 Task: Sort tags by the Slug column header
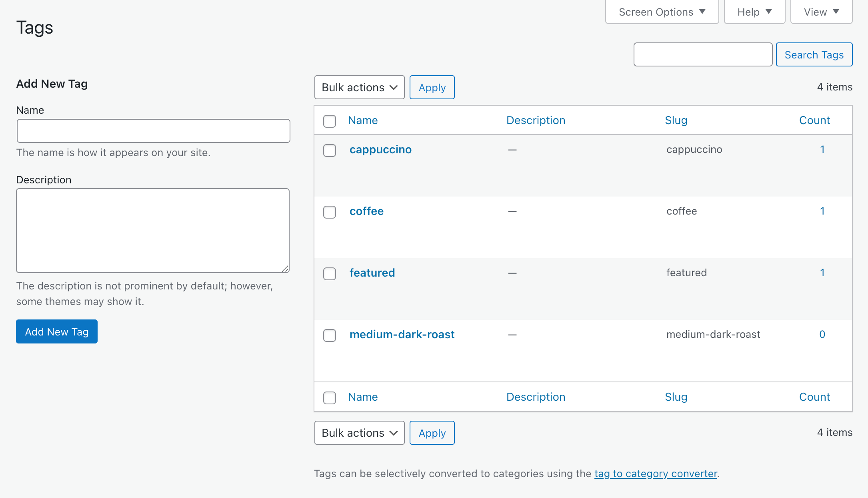coord(676,120)
